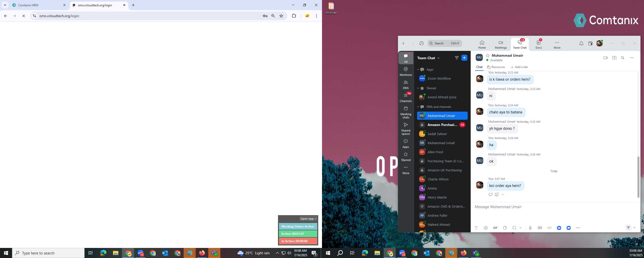This screenshot has height=258, width=644.
Task: Show All chats in Zoom sidebar
Action: pyautogui.click(x=406, y=58)
